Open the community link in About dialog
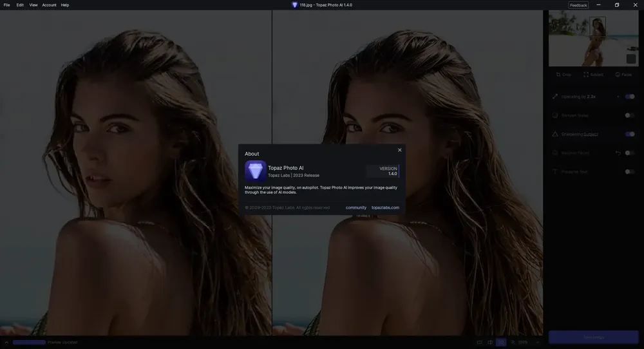Screen dimensions: 644x349 coord(355,207)
